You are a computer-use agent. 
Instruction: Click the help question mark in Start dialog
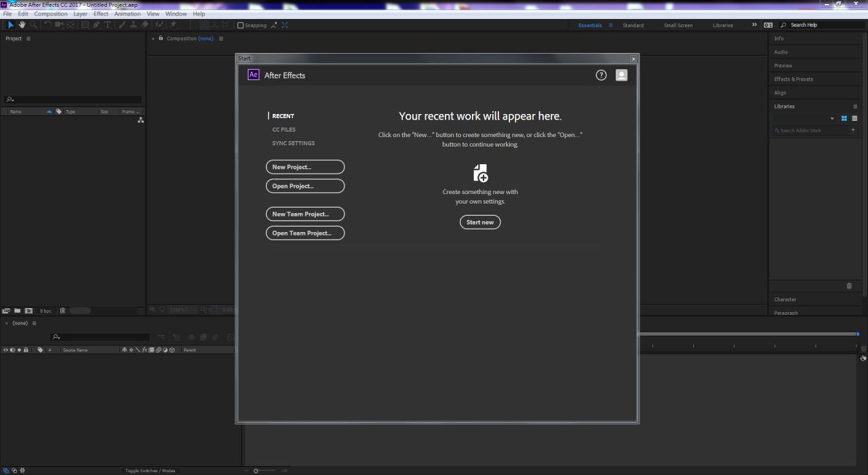click(601, 75)
